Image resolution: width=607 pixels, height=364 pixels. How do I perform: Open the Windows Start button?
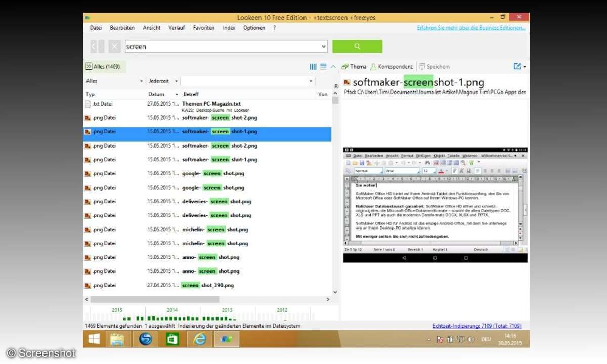94,339
